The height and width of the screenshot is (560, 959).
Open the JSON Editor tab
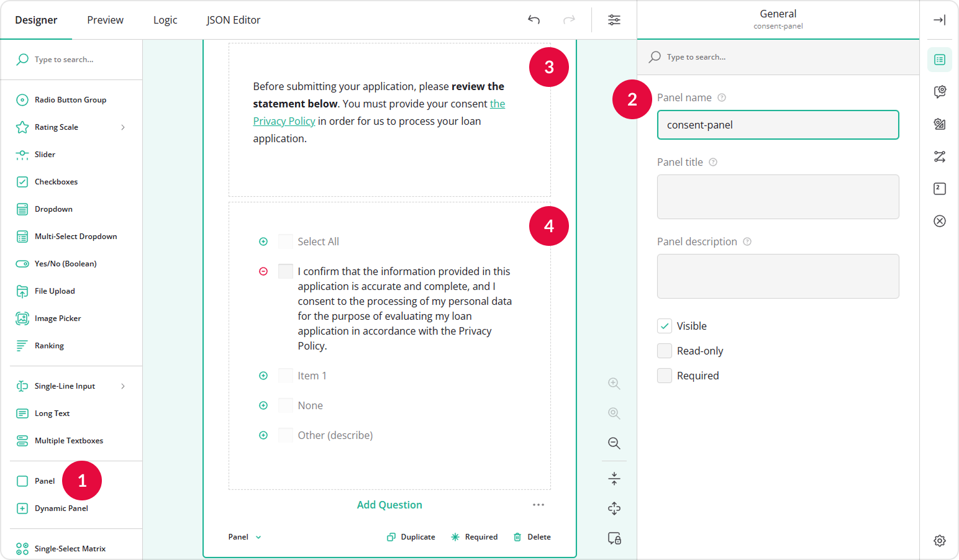point(234,19)
